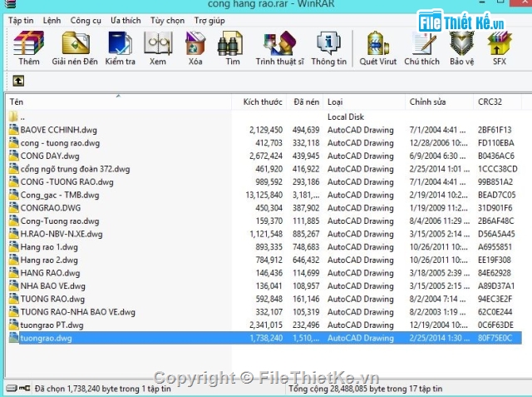Click the Tìm find icon

[x=230, y=43]
